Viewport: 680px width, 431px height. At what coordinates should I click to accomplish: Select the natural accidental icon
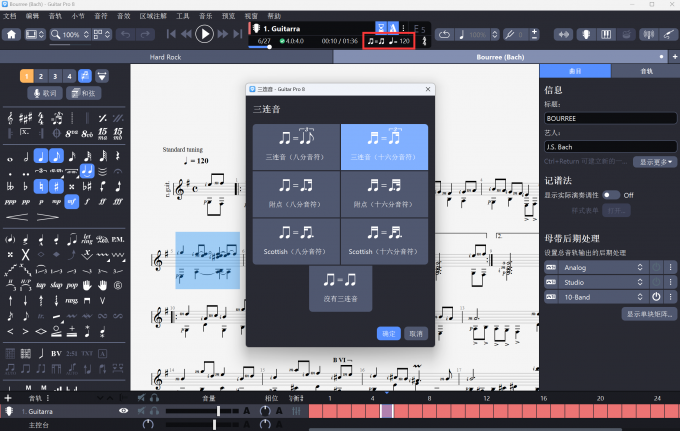41,187
